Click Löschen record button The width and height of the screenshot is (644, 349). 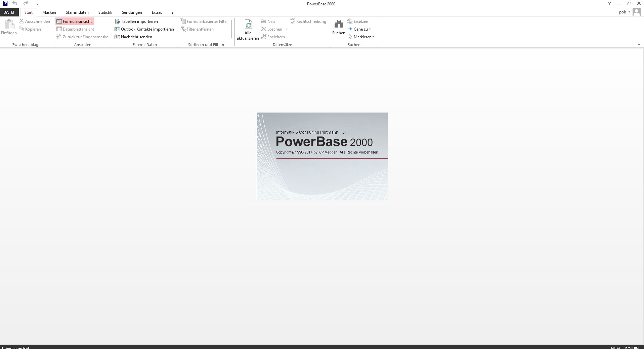[272, 29]
